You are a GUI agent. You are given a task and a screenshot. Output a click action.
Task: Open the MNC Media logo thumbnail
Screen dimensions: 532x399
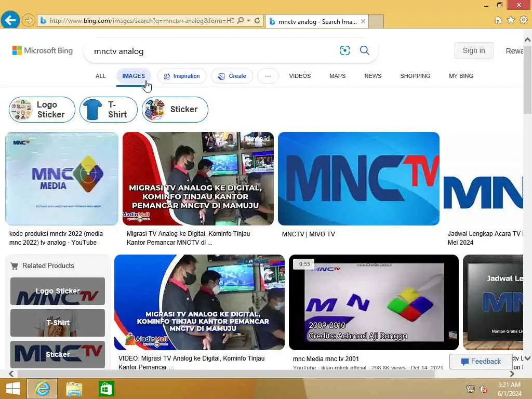62,179
